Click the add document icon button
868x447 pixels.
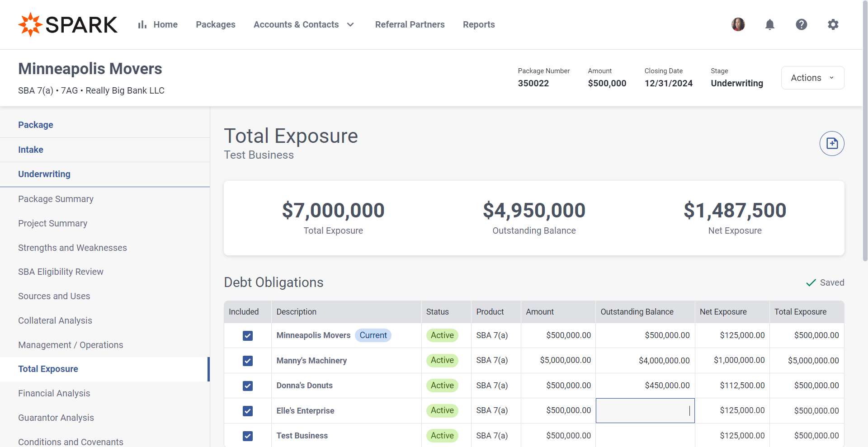point(832,143)
